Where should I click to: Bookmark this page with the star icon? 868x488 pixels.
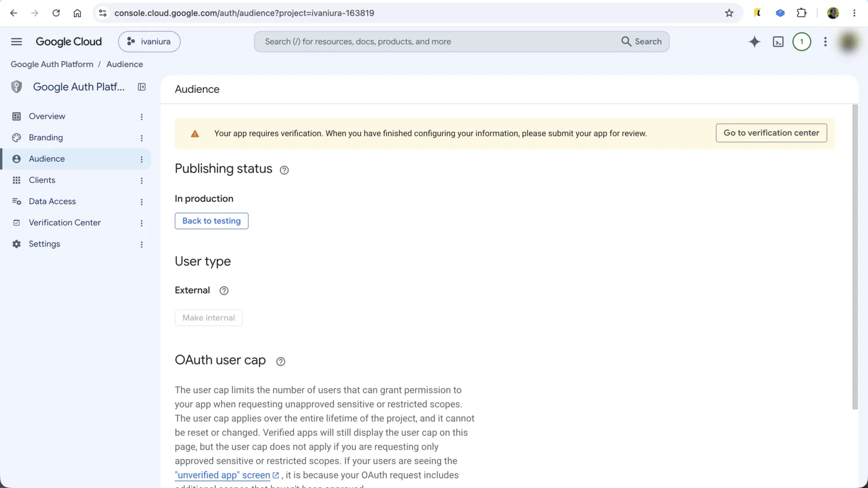pos(729,13)
